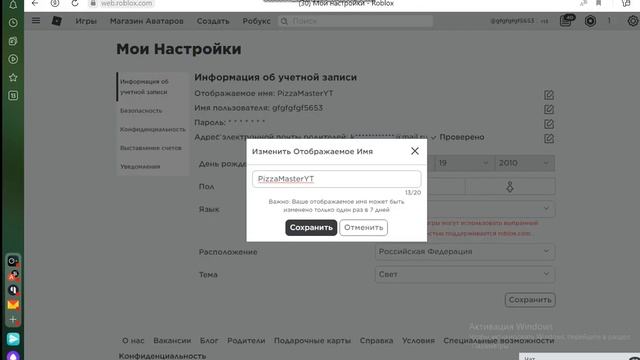Open the О нас footer link
The image size is (640, 360).
coord(133,340)
